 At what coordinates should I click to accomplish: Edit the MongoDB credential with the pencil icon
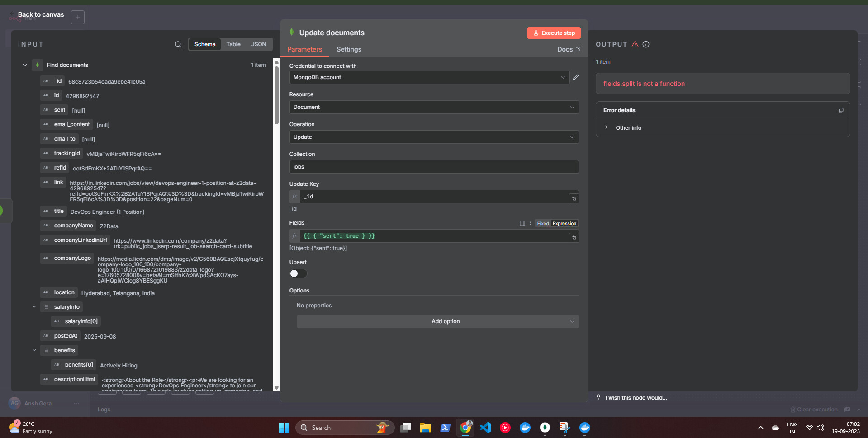point(575,77)
